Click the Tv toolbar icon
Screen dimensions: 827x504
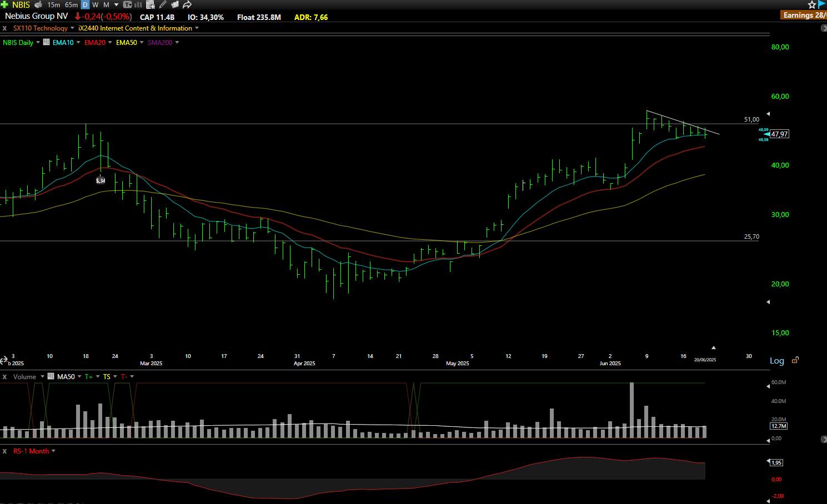click(x=128, y=4)
